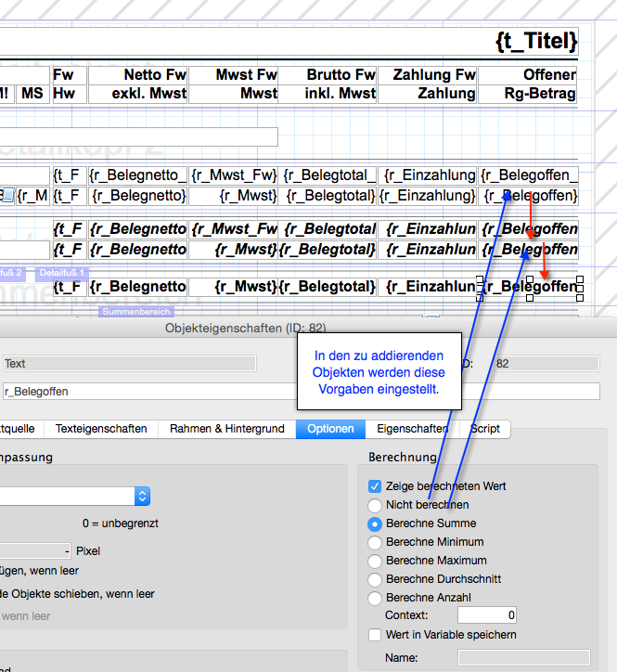This screenshot has height=672, width=617.
Task: Click the Name field under Berechnung
Action: pyautogui.click(x=523, y=658)
